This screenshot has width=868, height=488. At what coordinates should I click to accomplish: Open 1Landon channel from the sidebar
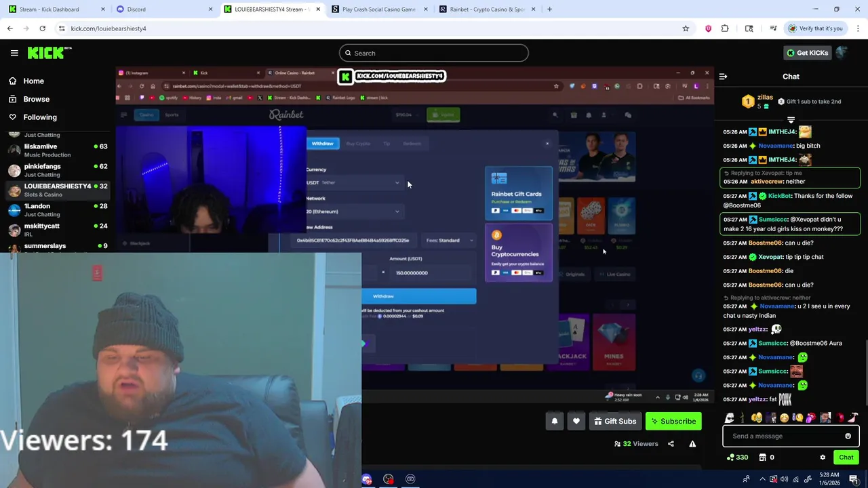(57, 210)
